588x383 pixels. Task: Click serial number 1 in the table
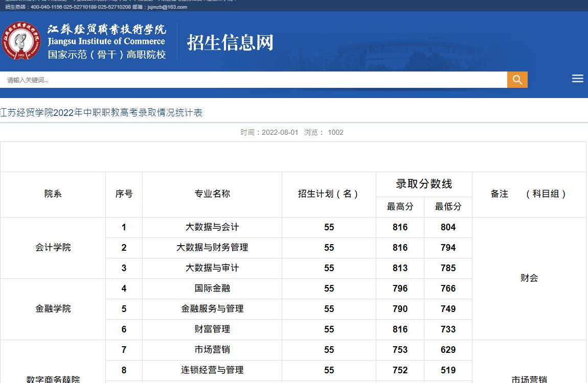124,227
